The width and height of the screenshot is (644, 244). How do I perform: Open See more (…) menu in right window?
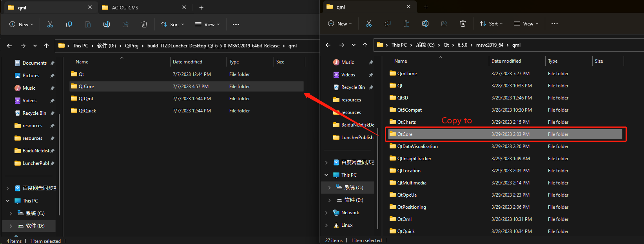point(555,23)
